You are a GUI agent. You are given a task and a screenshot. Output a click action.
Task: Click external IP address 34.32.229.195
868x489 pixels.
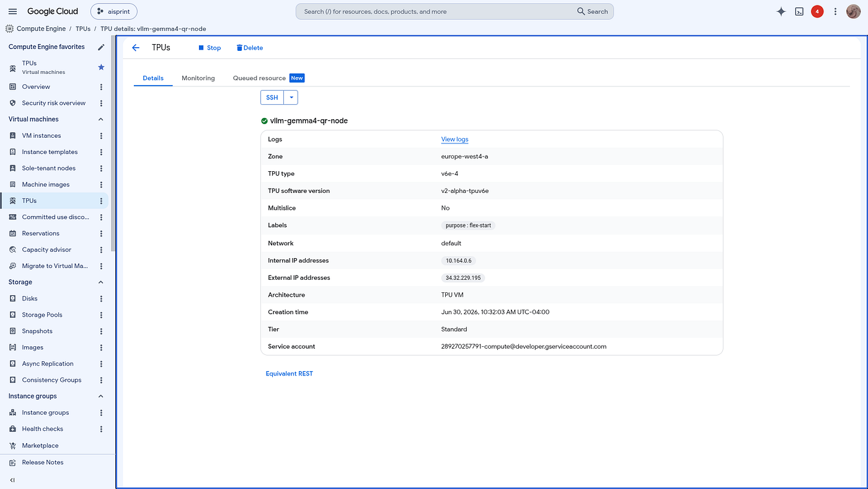pos(463,278)
